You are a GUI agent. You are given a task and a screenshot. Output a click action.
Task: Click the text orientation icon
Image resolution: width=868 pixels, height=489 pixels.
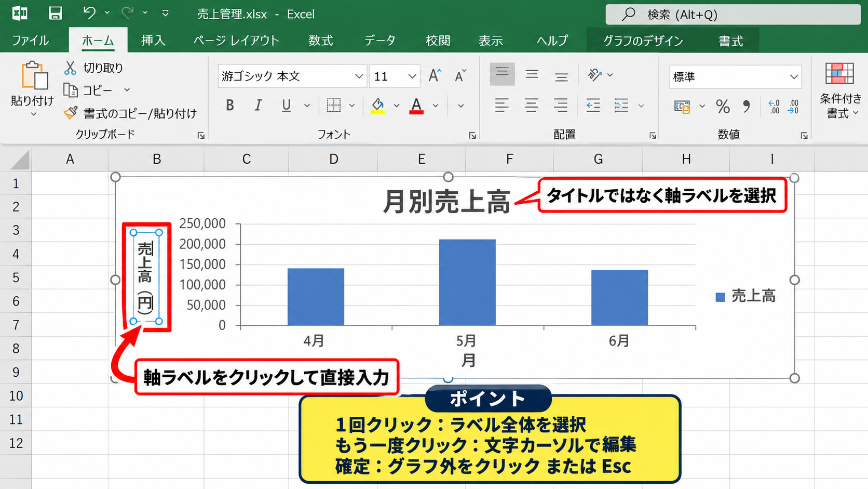[594, 75]
